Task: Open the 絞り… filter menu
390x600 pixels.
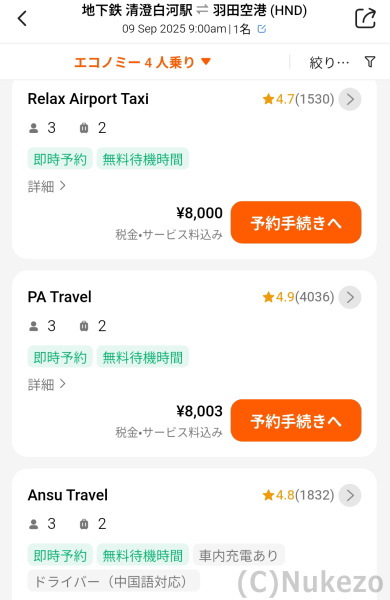Action: [x=329, y=62]
